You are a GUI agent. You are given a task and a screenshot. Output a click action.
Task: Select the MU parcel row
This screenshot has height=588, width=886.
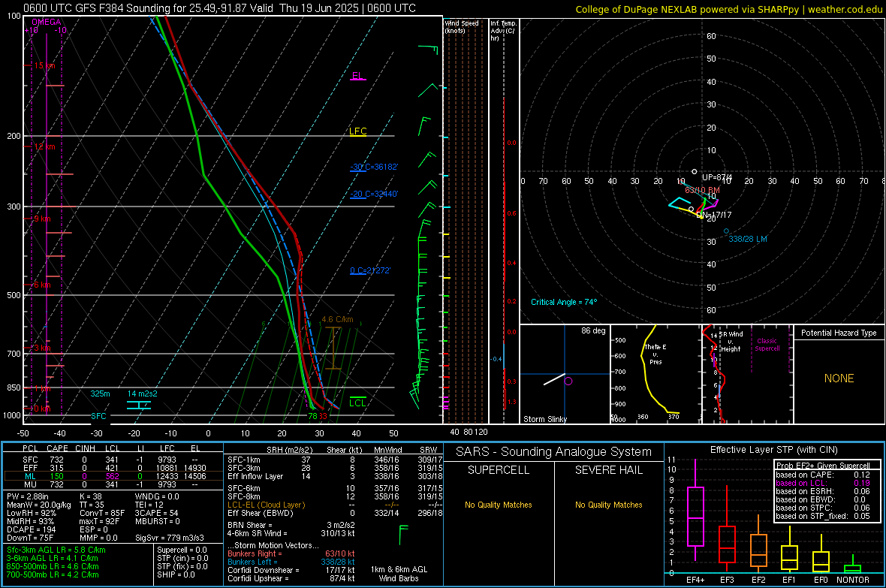[x=113, y=484]
